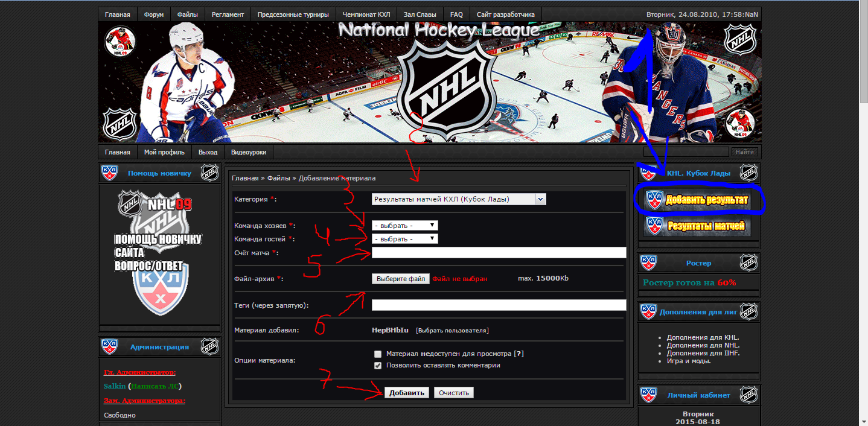868x426 pixels.
Task: Click the NHL 09 round badge in banner bottom-right
Action: coord(740,124)
